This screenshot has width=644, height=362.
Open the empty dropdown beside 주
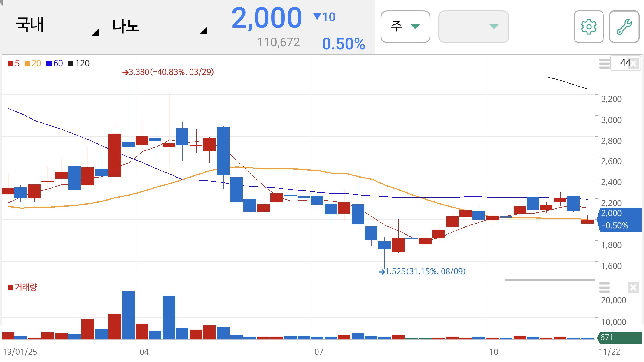pos(474,27)
